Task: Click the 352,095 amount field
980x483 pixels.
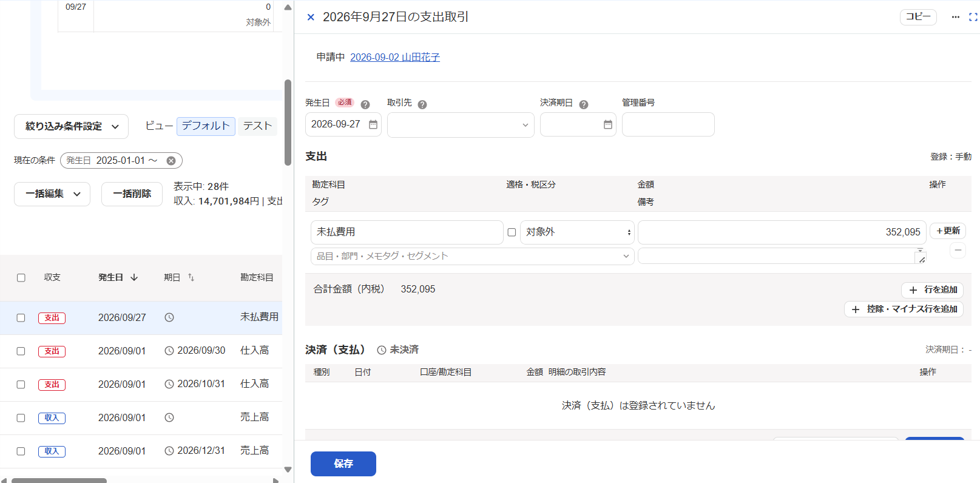Action: pyautogui.click(x=782, y=232)
